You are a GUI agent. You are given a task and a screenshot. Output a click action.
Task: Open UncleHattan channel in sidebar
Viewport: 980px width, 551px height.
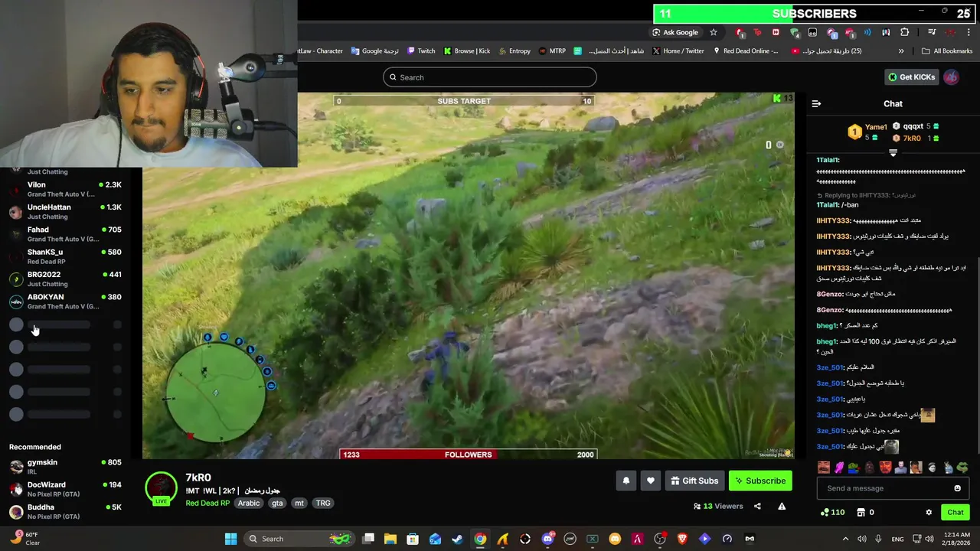[x=65, y=212]
